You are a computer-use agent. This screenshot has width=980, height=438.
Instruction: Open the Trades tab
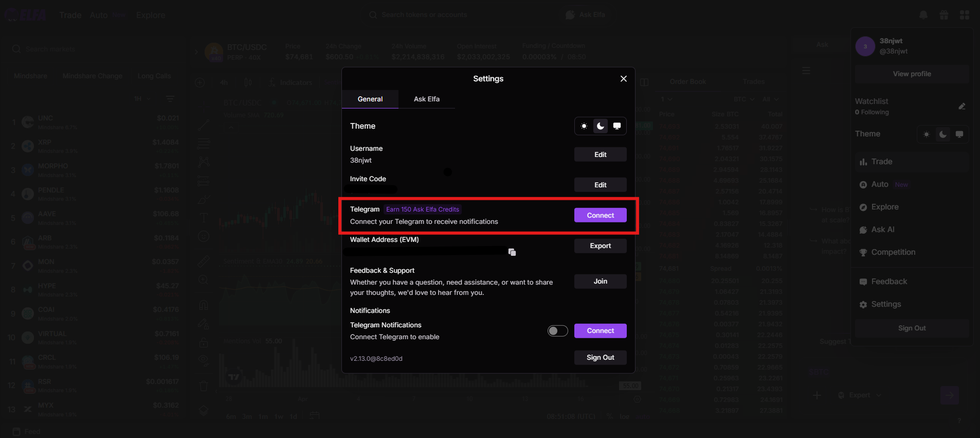tap(754, 82)
